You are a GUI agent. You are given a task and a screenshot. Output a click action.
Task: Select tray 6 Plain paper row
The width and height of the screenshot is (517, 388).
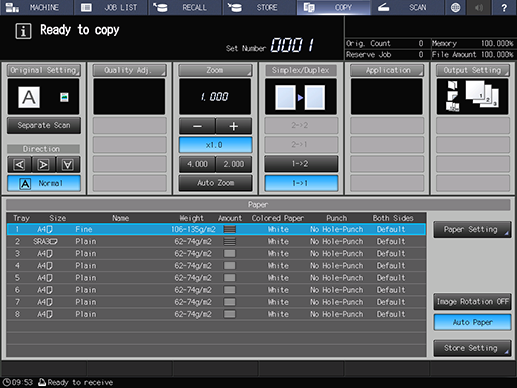tap(216, 290)
